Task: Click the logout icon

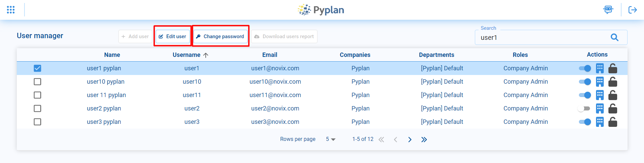Action: point(633,10)
